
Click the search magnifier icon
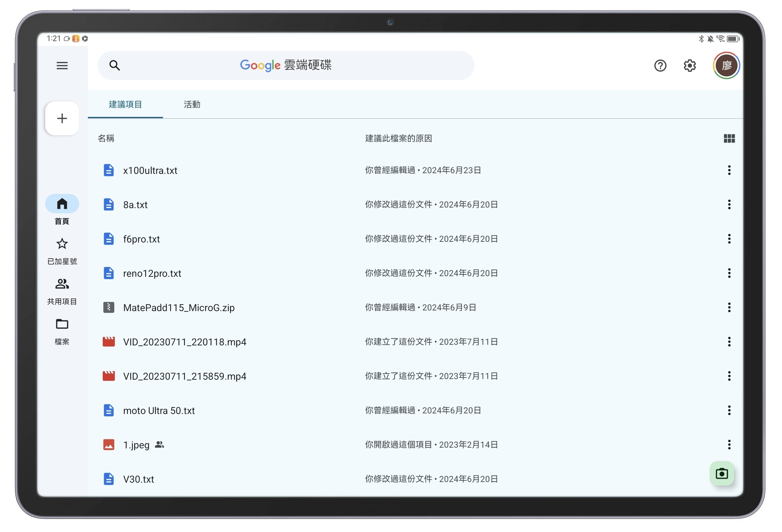114,66
